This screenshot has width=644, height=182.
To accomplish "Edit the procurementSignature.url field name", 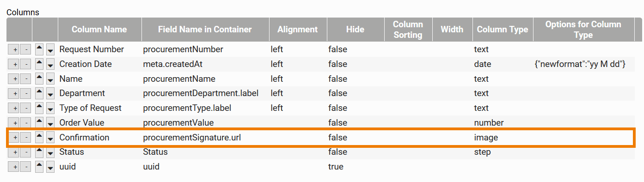I will click(x=192, y=138).
